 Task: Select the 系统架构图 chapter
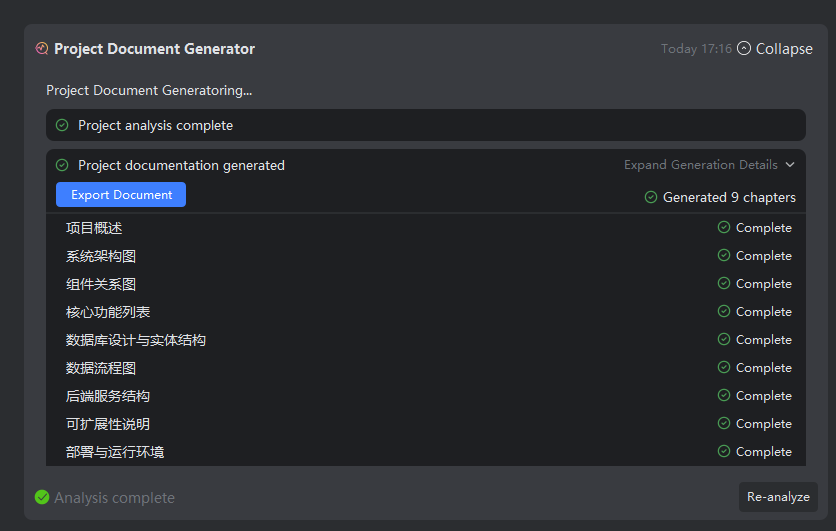[x=101, y=256]
